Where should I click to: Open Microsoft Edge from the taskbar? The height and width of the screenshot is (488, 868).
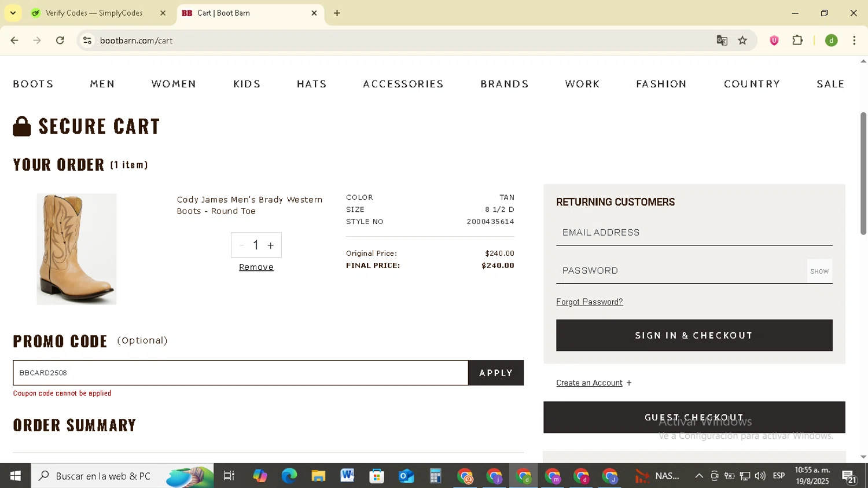pos(289,476)
